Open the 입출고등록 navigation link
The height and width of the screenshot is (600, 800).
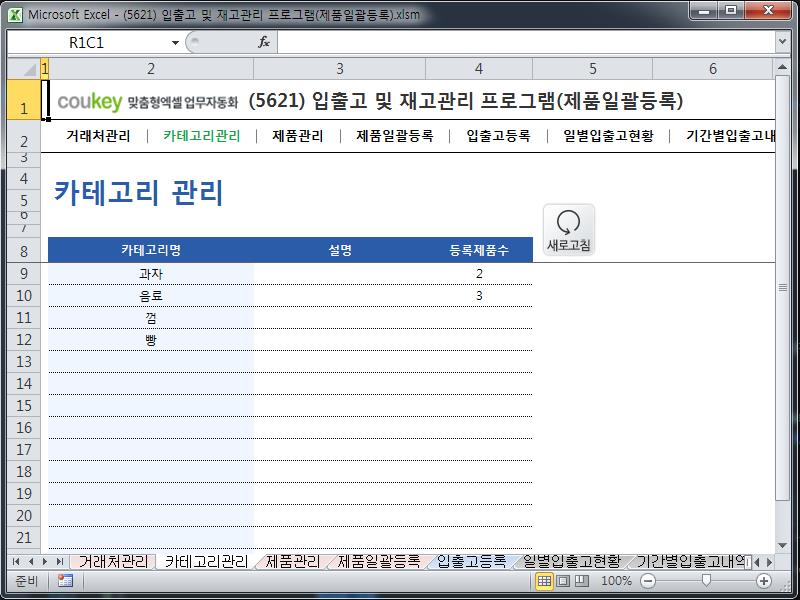click(498, 136)
